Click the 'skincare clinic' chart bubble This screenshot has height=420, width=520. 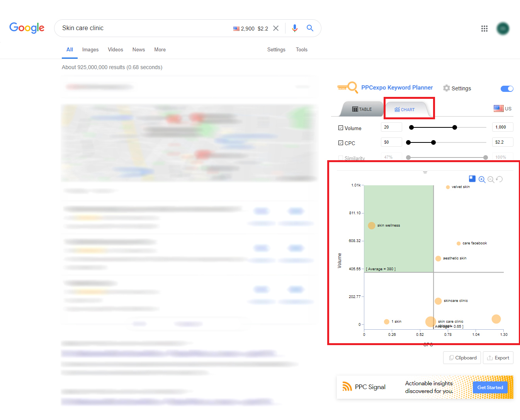pos(438,301)
